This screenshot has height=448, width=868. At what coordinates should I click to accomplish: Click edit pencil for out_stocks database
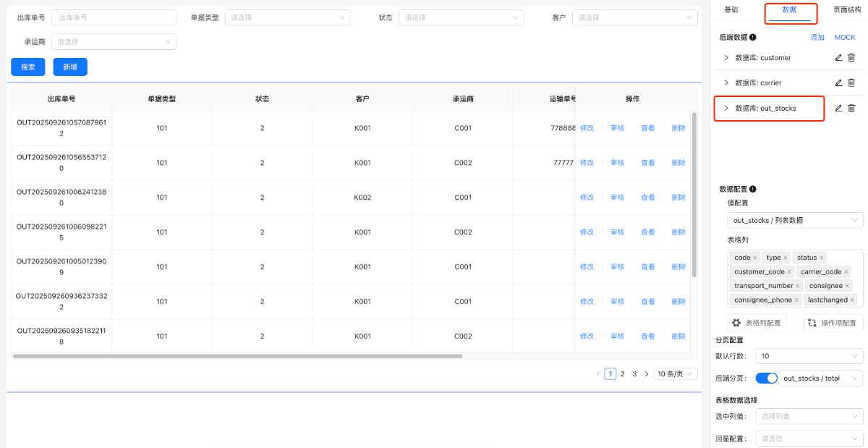pyautogui.click(x=838, y=109)
